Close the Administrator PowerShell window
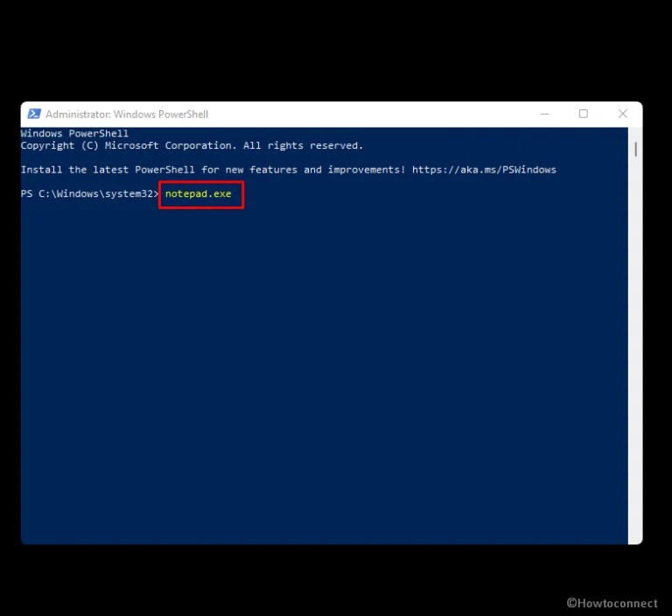The height and width of the screenshot is (616, 672). pos(623,114)
